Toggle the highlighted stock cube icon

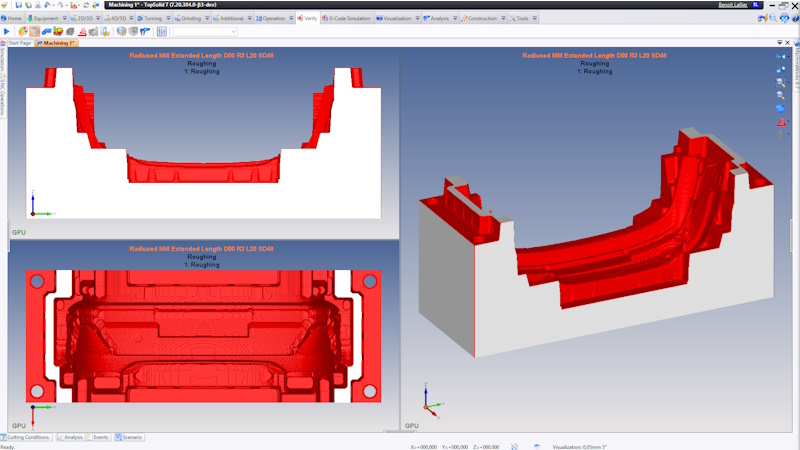pos(35,32)
